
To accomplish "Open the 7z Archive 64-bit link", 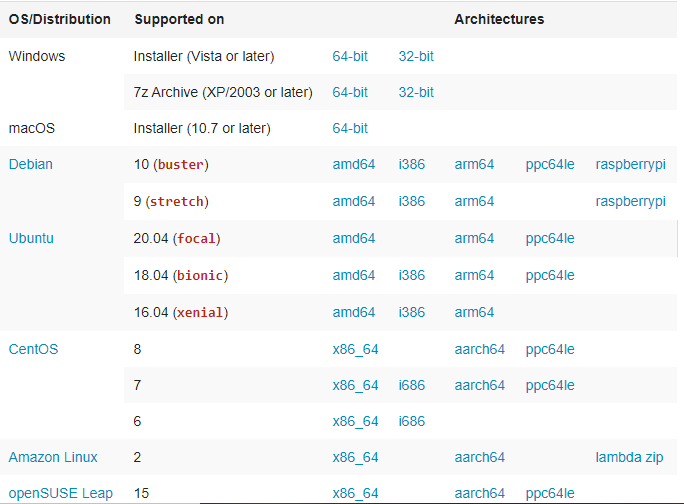I will coord(350,92).
